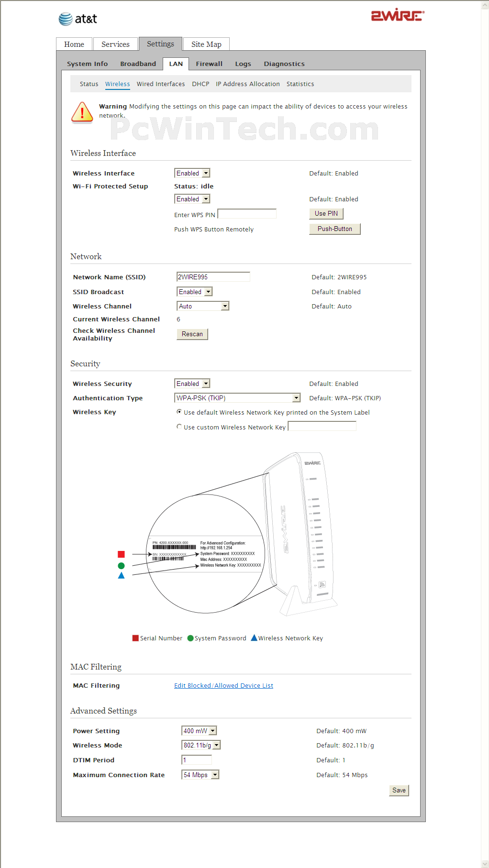Image resolution: width=489 pixels, height=868 pixels.
Task: Click the Use PIN button
Action: pyautogui.click(x=326, y=213)
